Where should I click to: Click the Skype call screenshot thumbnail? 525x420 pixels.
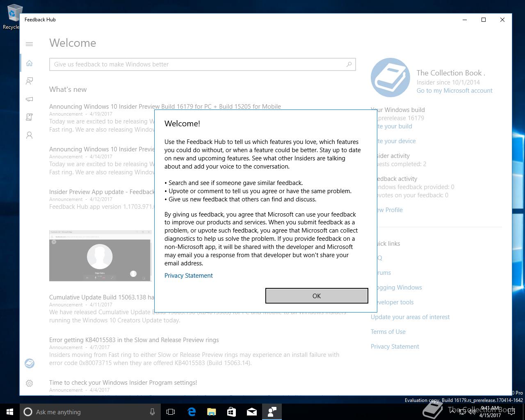[100, 256]
